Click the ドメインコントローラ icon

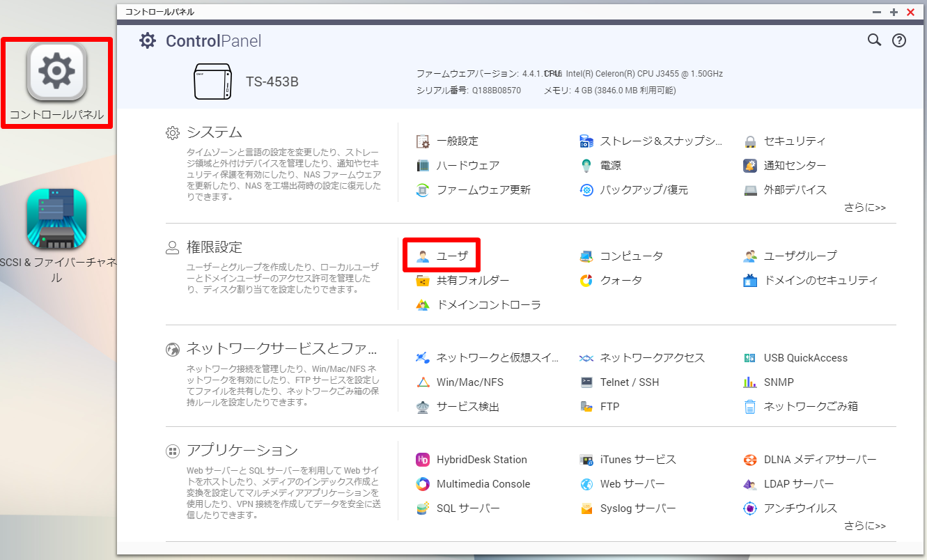(x=423, y=305)
